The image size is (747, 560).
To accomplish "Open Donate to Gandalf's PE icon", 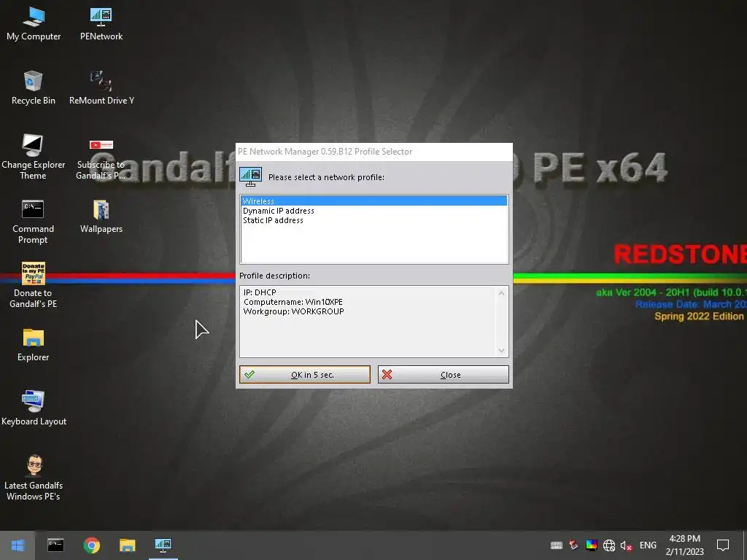I will click(x=33, y=285).
